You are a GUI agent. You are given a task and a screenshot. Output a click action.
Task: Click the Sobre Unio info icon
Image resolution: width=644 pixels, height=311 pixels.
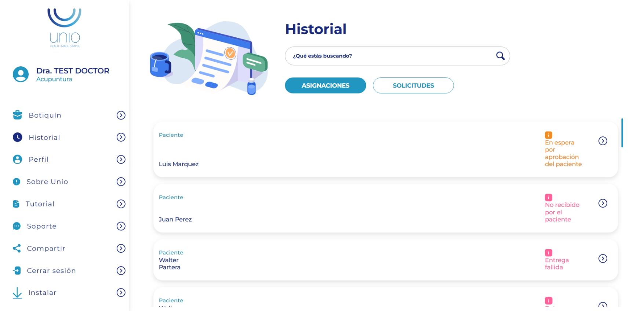point(17,182)
